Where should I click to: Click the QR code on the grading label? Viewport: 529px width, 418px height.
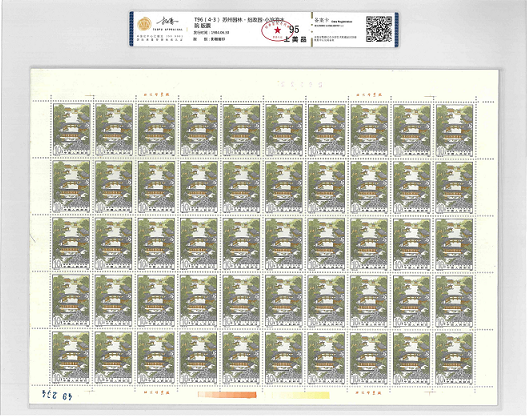[379, 29]
